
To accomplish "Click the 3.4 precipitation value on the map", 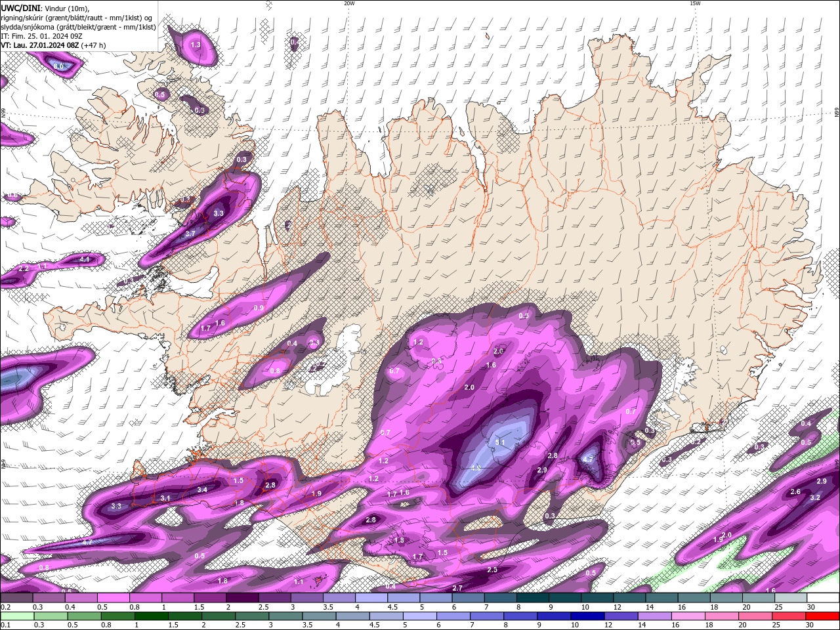I will [x=202, y=490].
